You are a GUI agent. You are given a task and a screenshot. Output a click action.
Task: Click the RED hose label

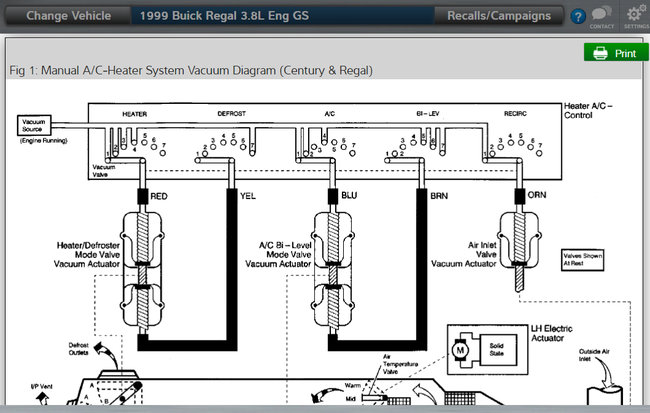point(159,196)
